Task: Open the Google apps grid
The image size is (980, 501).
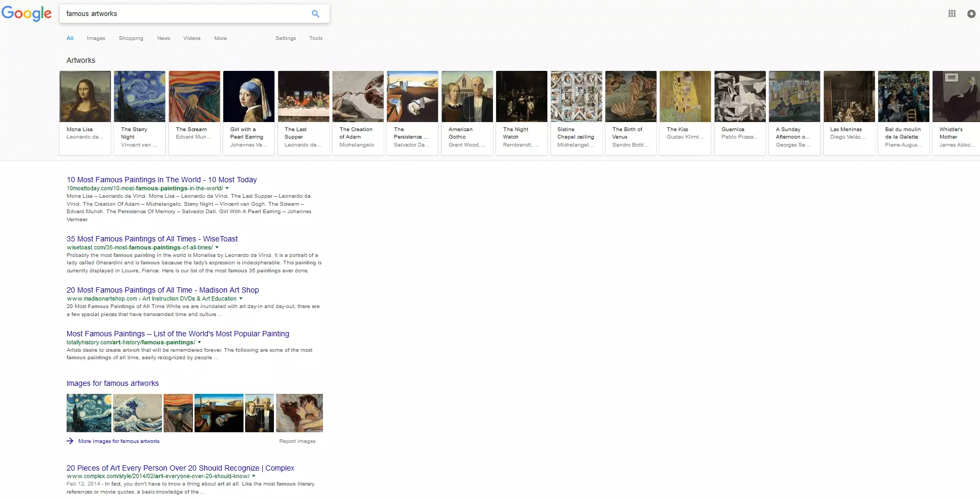Action: coord(952,14)
